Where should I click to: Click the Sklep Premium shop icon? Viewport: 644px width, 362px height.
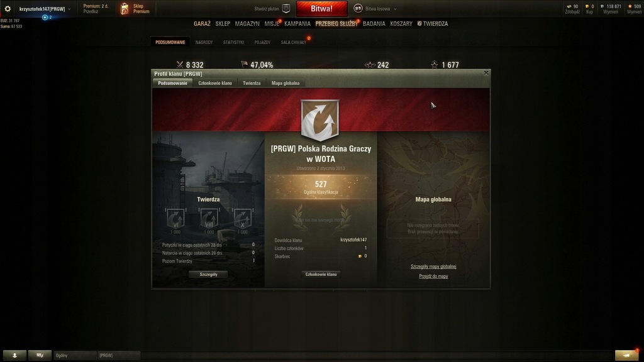click(x=125, y=9)
